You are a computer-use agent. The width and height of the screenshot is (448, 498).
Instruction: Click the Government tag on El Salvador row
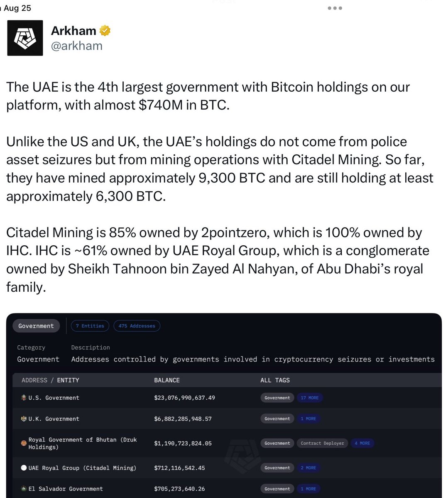click(x=277, y=489)
